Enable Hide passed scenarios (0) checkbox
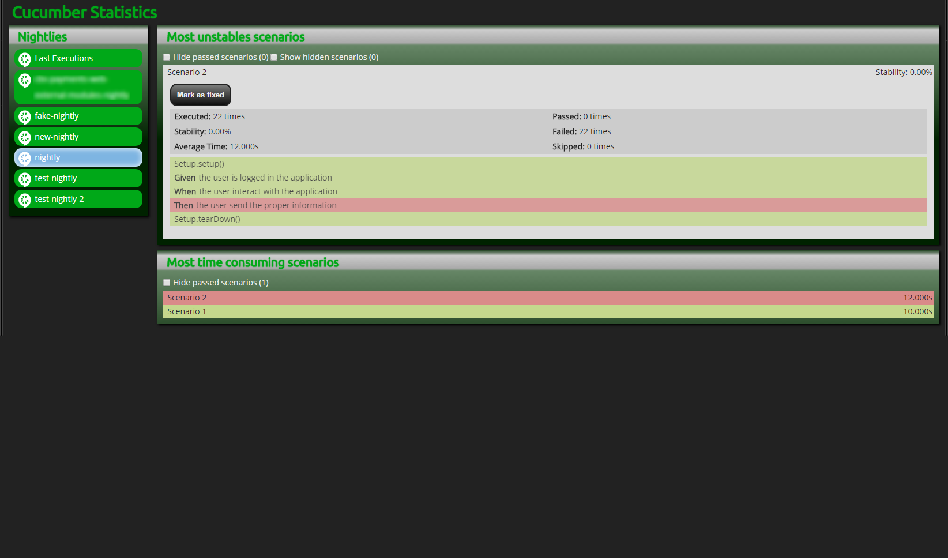 pos(167,57)
